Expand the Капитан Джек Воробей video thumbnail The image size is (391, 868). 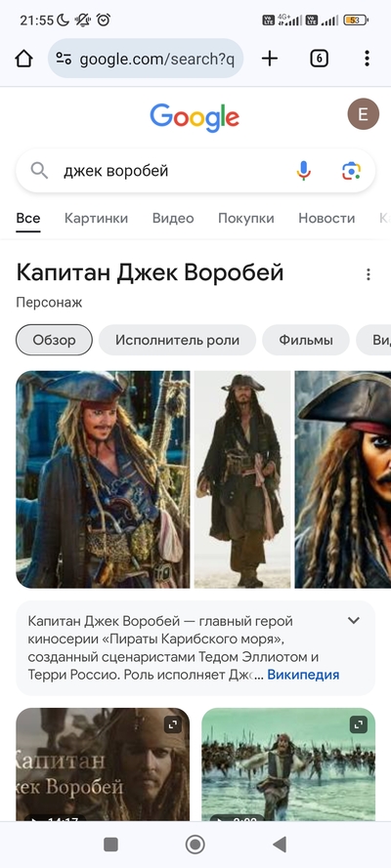174,724
